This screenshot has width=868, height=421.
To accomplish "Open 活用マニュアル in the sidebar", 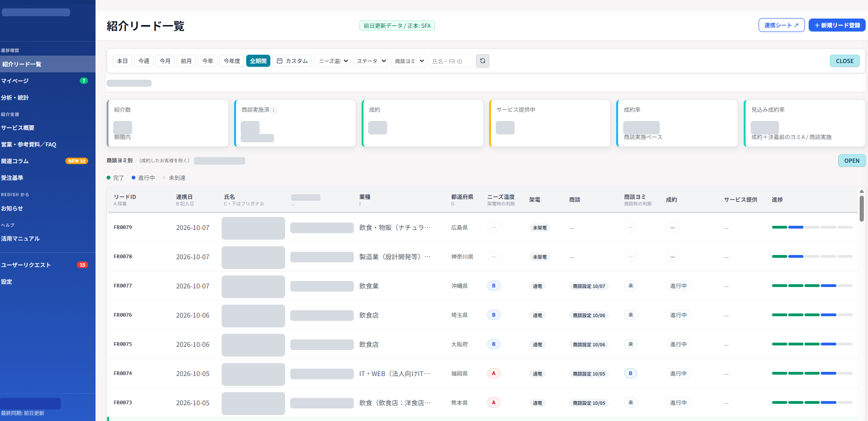I will pyautogui.click(x=48, y=238).
